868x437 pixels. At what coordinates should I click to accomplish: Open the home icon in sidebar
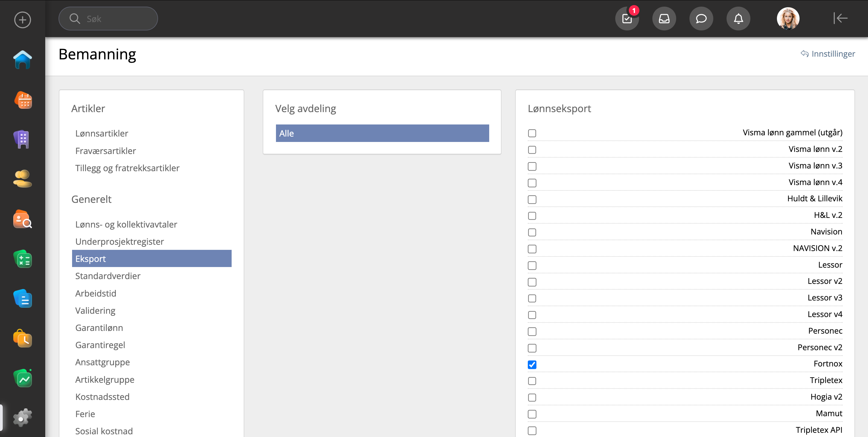pos(22,60)
